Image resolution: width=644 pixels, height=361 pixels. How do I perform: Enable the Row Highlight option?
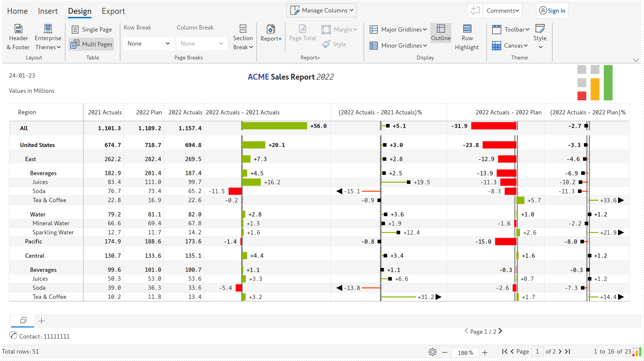[x=467, y=37]
